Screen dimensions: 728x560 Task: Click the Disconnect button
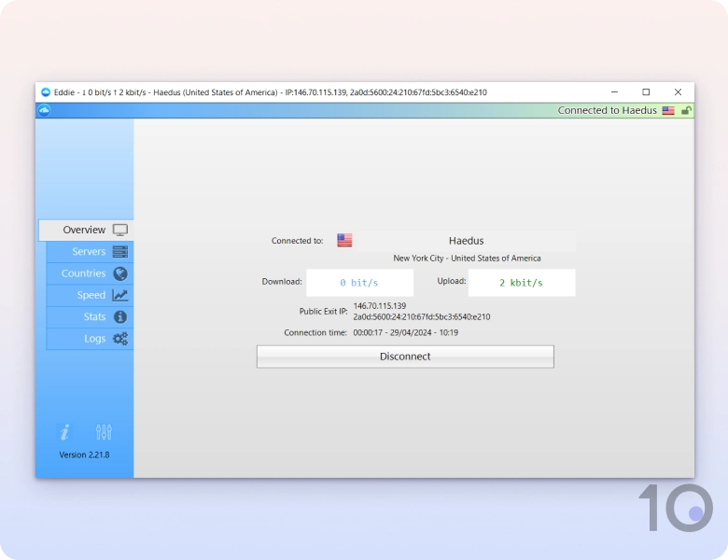(405, 357)
